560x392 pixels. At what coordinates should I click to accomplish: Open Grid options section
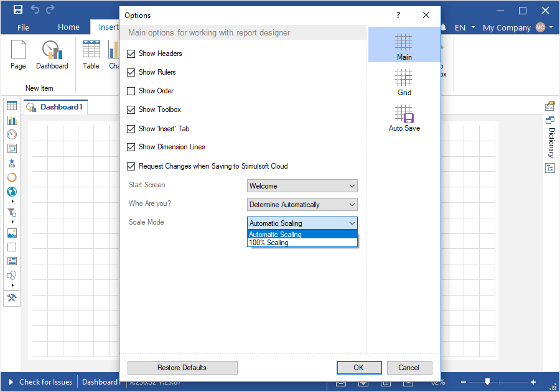(404, 82)
